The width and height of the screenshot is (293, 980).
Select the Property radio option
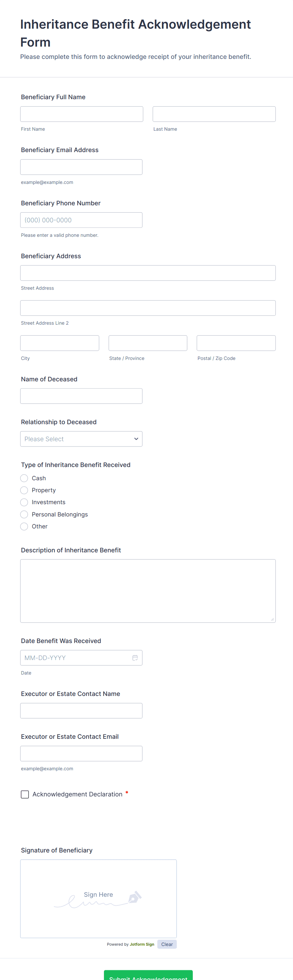[24, 490]
